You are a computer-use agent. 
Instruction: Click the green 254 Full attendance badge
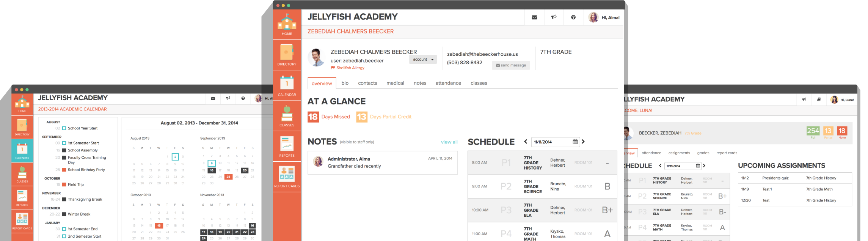813,131
